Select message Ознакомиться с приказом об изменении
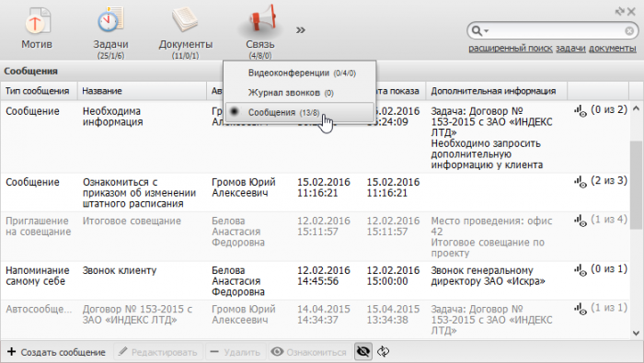The height and width of the screenshot is (363, 644). tap(139, 193)
